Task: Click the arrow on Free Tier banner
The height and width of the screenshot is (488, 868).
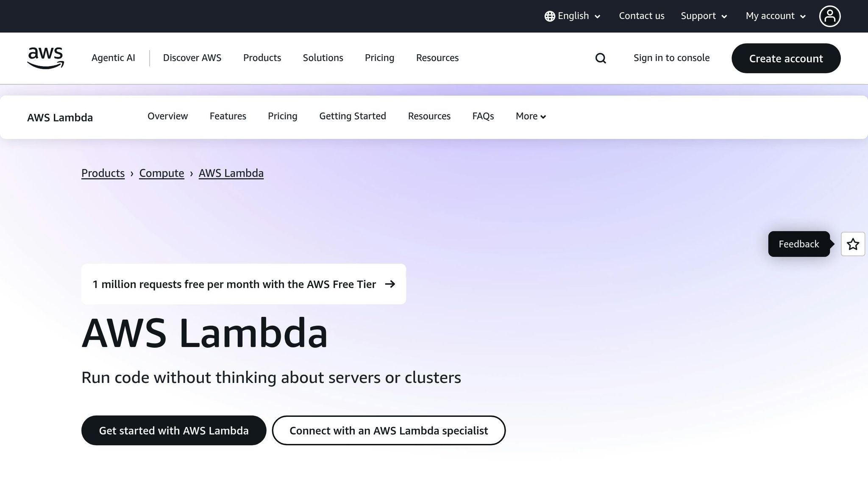Action: tap(390, 284)
